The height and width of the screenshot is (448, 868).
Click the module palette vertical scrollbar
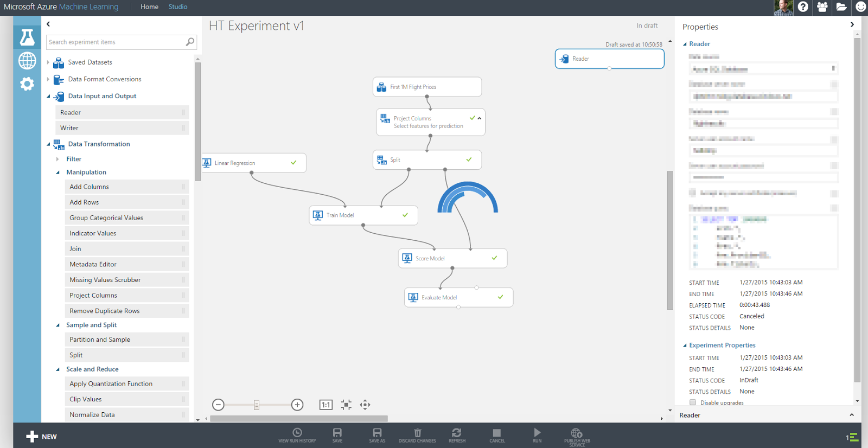197,121
